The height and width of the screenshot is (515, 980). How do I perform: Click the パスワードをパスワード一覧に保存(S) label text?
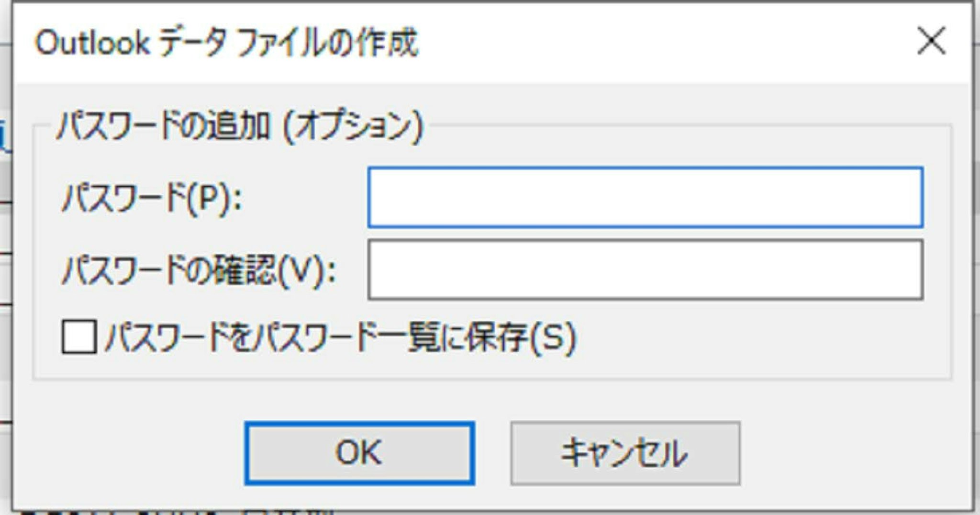coord(341,337)
